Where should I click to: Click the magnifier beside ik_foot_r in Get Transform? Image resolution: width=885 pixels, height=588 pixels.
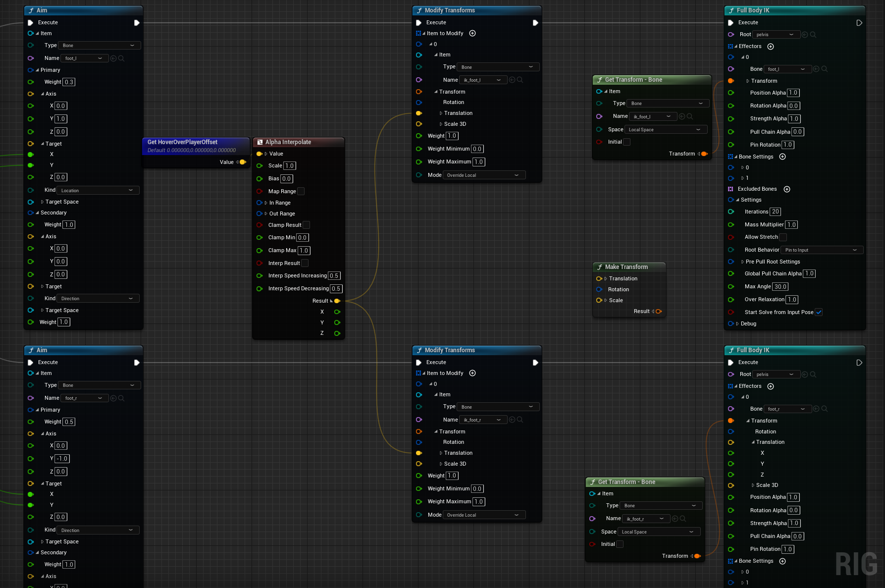(x=682, y=519)
